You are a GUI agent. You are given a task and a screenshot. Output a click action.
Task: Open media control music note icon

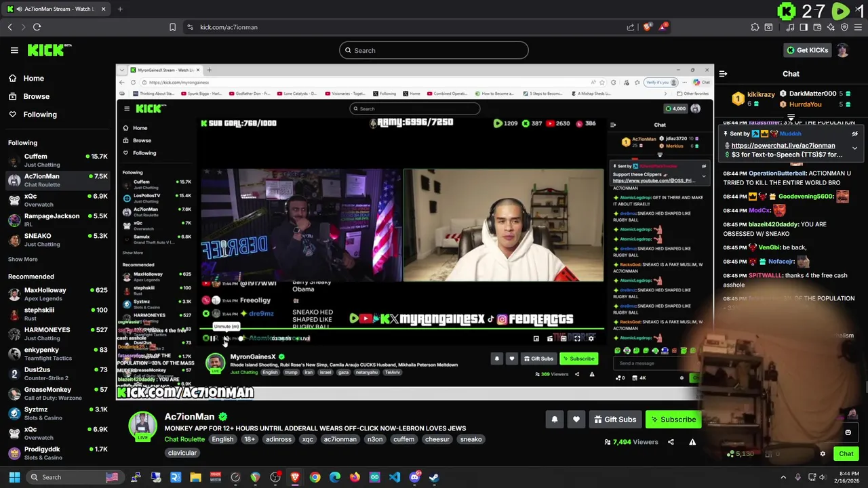790,27
